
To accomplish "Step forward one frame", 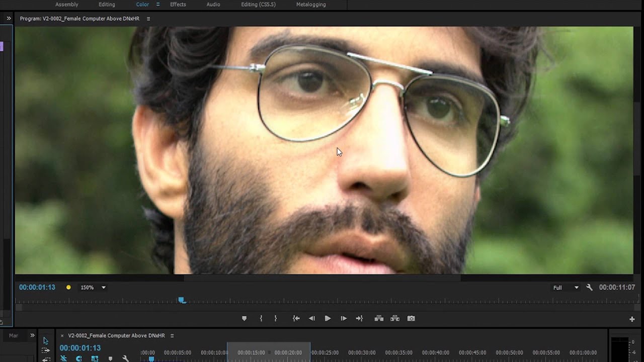I will coord(344,318).
